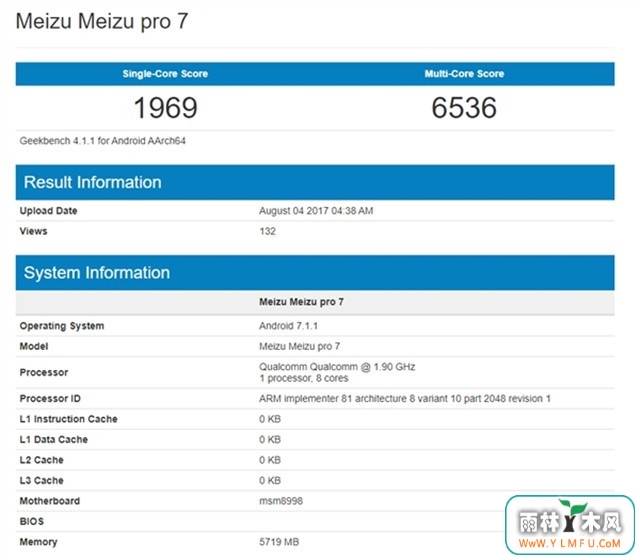This screenshot has height=560, width=640.
Task: Select the 'L1 Data Cache' label
Action: coord(53,440)
